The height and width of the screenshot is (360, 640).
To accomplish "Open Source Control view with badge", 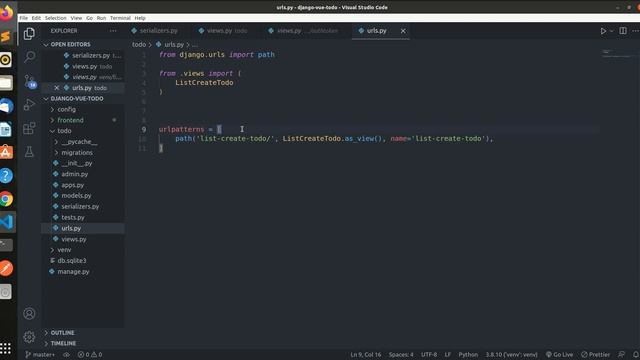I will (x=30, y=81).
